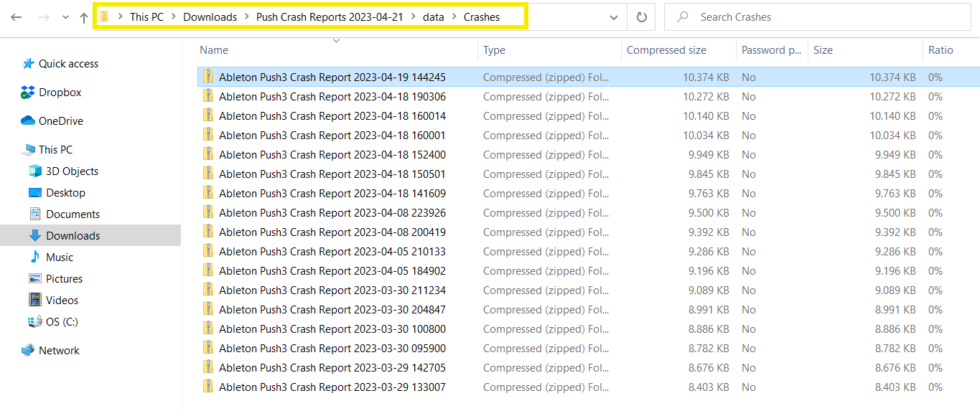
Task: Sort by Password protected column header
Action: pos(772,50)
